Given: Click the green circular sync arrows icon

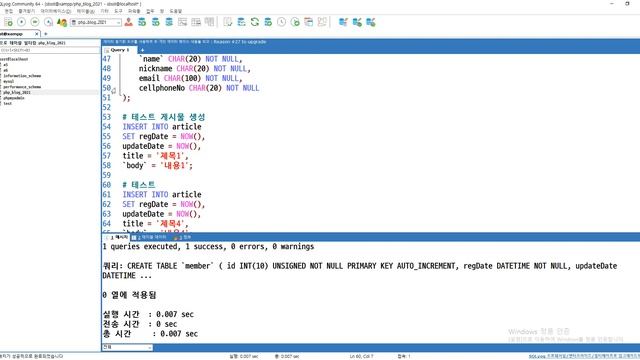Looking at the screenshot, I should tap(255, 22).
